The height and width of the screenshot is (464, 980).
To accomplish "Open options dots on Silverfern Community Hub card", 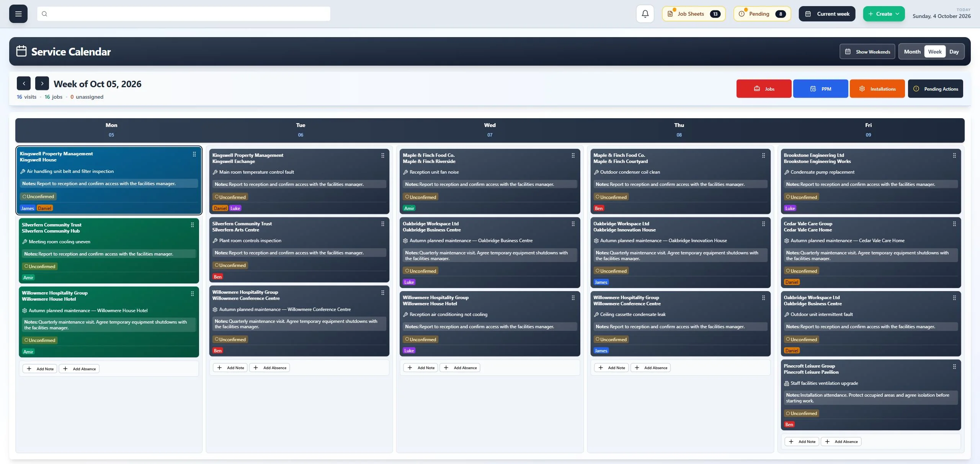I will pos(192,225).
